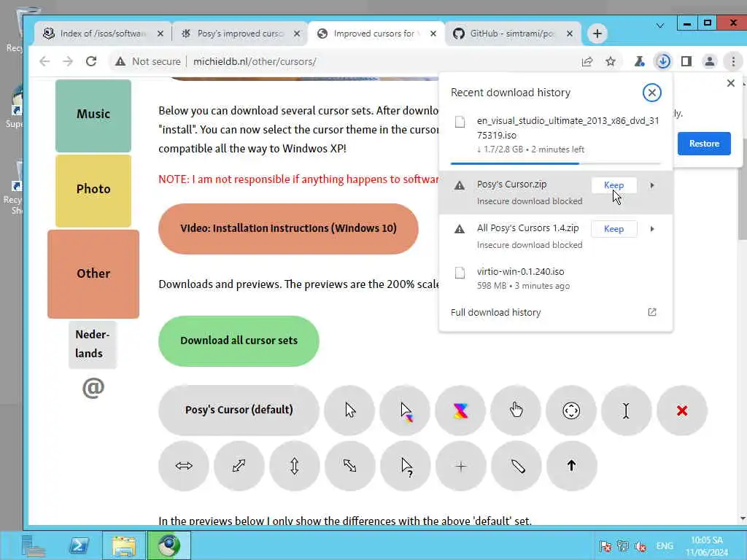Click the muted volume tray icon
Image resolution: width=747 pixels, height=560 pixels.
tap(640, 546)
